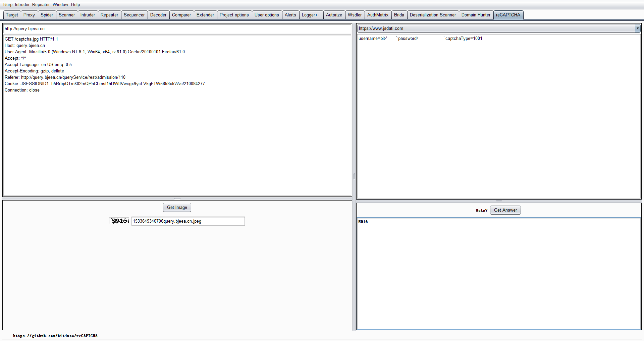Click the Get Answer button
This screenshot has height=341, width=644.
tap(505, 210)
